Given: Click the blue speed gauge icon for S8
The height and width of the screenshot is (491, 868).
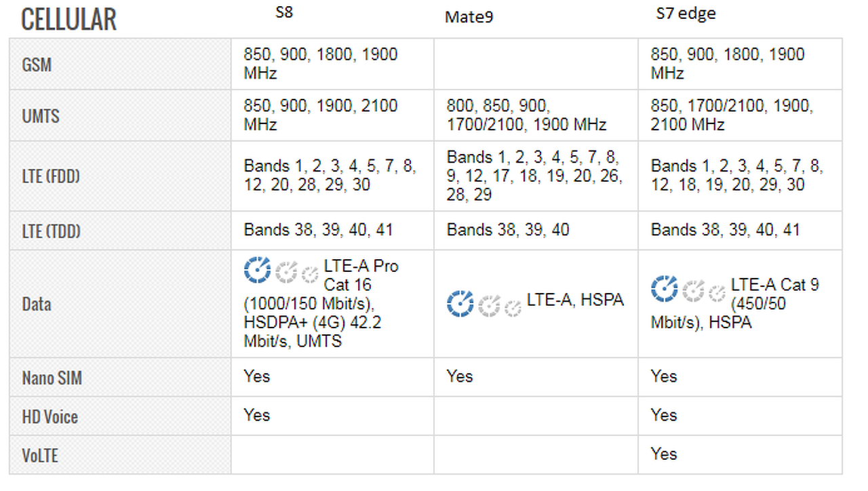Looking at the screenshot, I should [257, 270].
